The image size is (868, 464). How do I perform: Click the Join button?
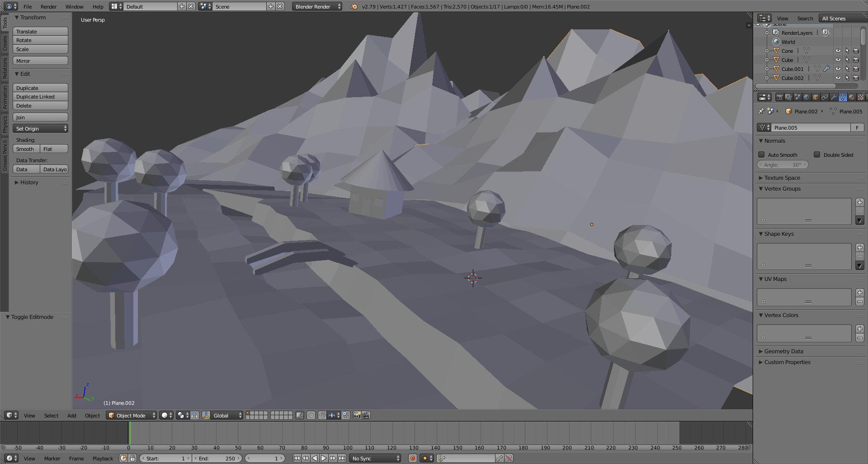click(x=40, y=117)
